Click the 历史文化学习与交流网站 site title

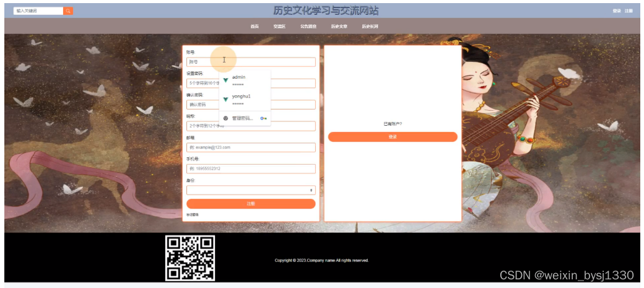(x=326, y=11)
